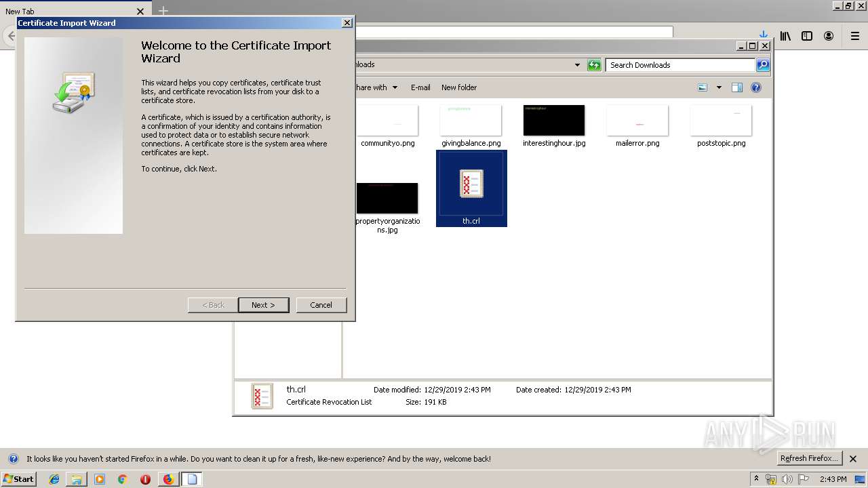Click the Date created value in details pane
Image resolution: width=868 pixels, height=488 pixels.
[x=597, y=390]
